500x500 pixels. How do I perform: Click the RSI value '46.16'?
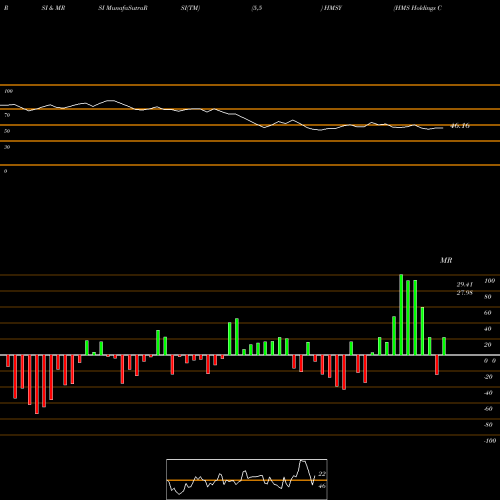tap(460, 126)
